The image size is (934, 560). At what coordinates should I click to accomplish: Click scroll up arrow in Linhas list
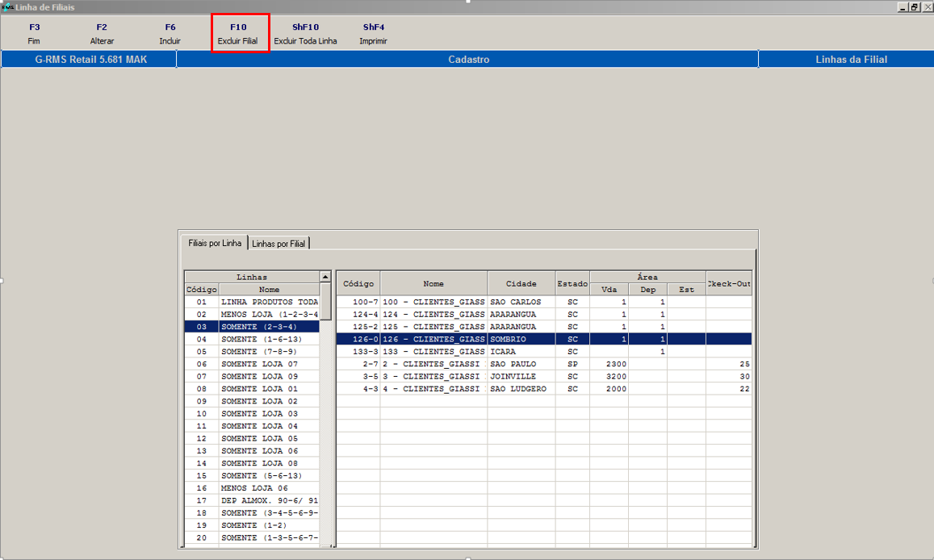tap(325, 277)
